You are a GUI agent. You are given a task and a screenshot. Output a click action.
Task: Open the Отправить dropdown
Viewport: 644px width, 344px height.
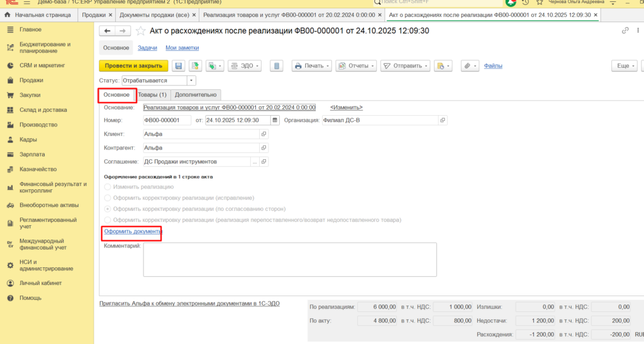coord(406,65)
